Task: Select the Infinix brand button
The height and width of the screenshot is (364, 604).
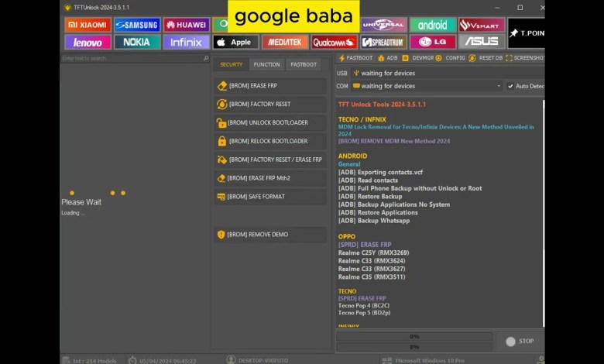Action: (187, 42)
